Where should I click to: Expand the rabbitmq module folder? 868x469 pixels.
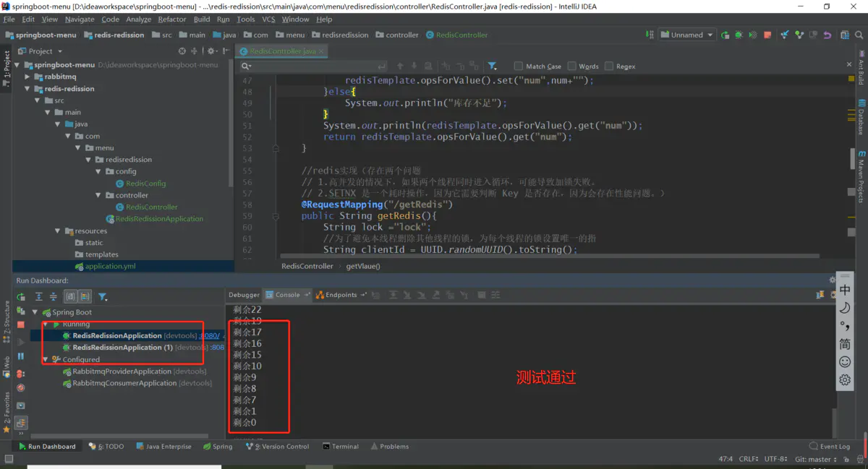point(27,77)
